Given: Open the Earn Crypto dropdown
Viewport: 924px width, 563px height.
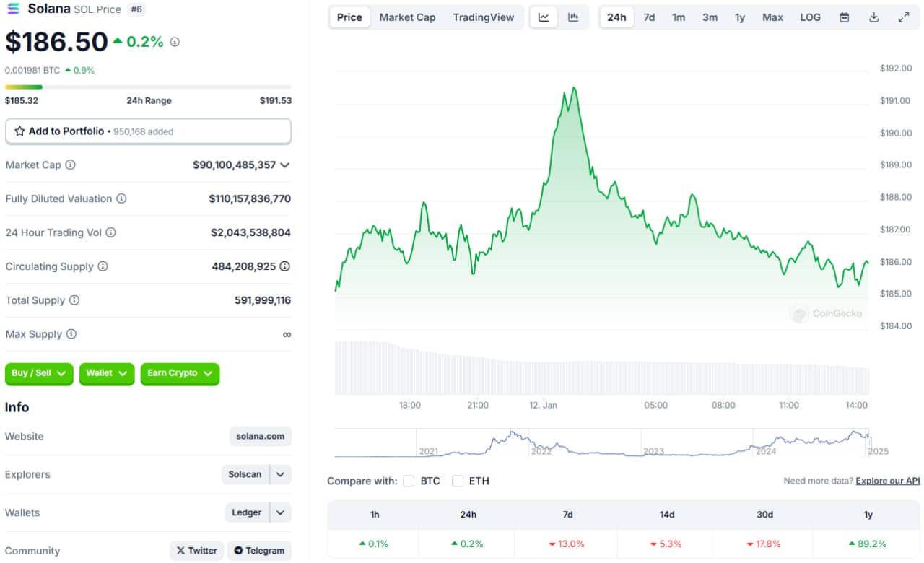Looking at the screenshot, I should 180,373.
